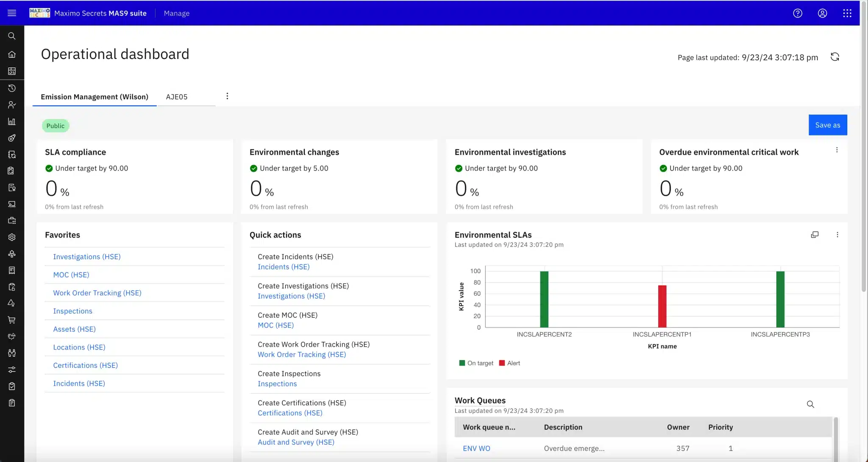Click the red INCSLAPERCENTP1 alert bar
Image resolution: width=868 pixels, height=462 pixels.
tap(662, 306)
